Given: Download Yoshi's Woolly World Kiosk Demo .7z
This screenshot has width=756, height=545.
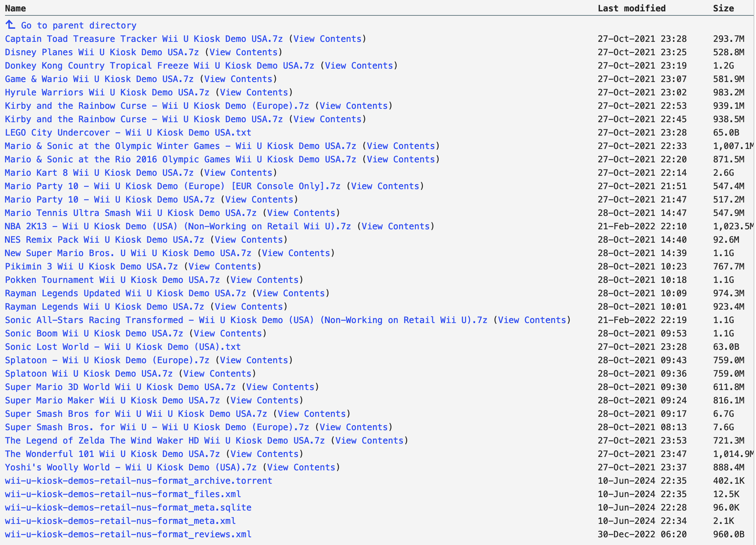Looking at the screenshot, I should pos(131,467).
